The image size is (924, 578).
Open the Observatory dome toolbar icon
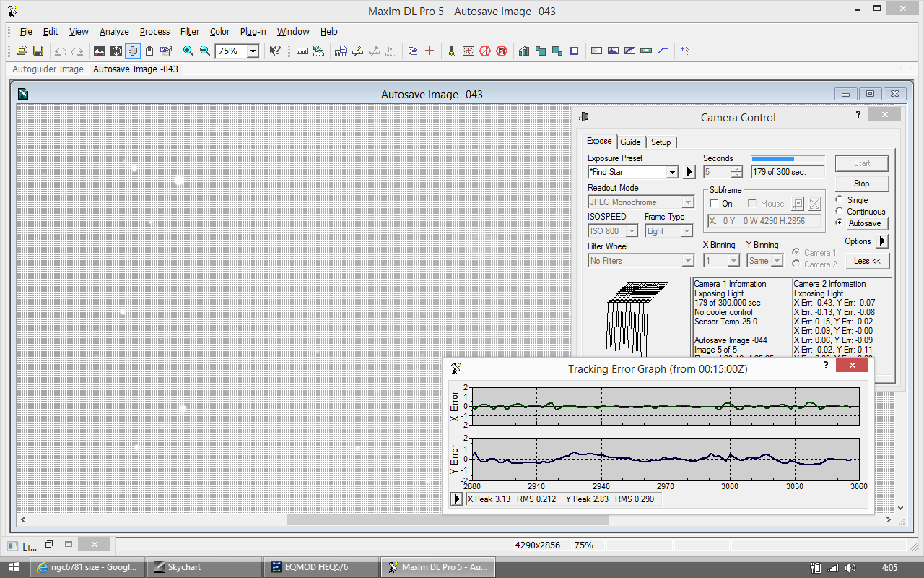coord(149,51)
